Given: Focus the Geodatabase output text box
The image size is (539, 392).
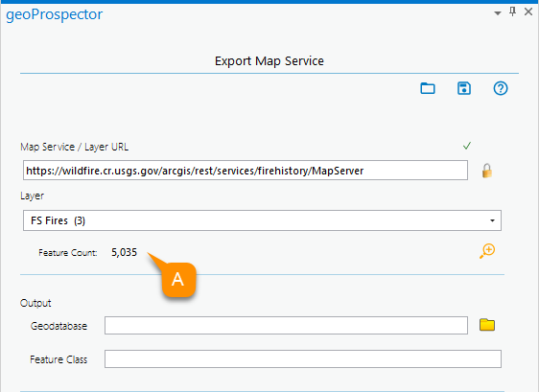Looking at the screenshot, I should coord(286,325).
